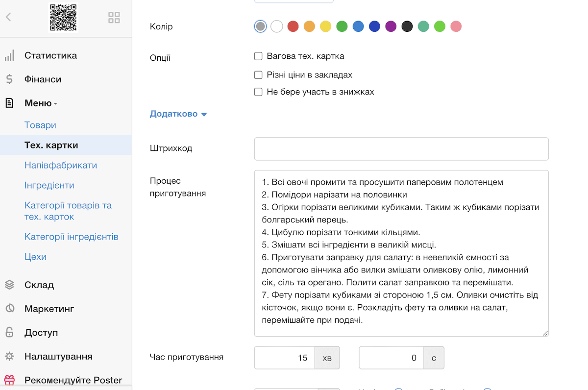This screenshot has width=588, height=390.
Task: Go to Напівфабрикати page
Action: [61, 165]
